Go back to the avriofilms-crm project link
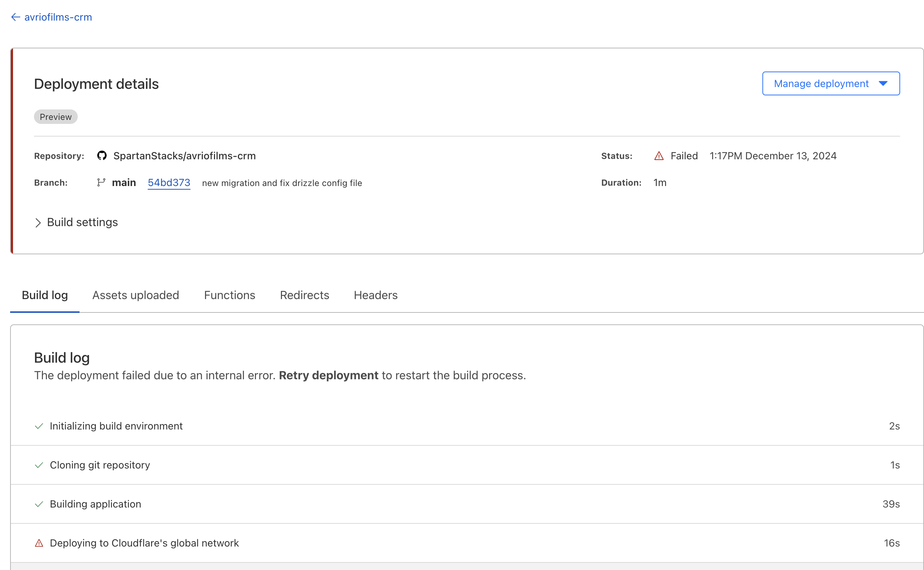The height and width of the screenshot is (570, 924). click(x=58, y=17)
